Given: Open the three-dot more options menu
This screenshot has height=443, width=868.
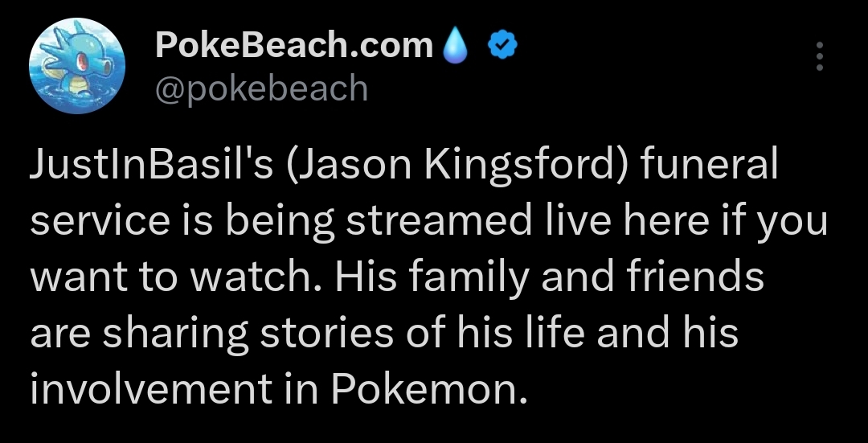Looking at the screenshot, I should [819, 56].
